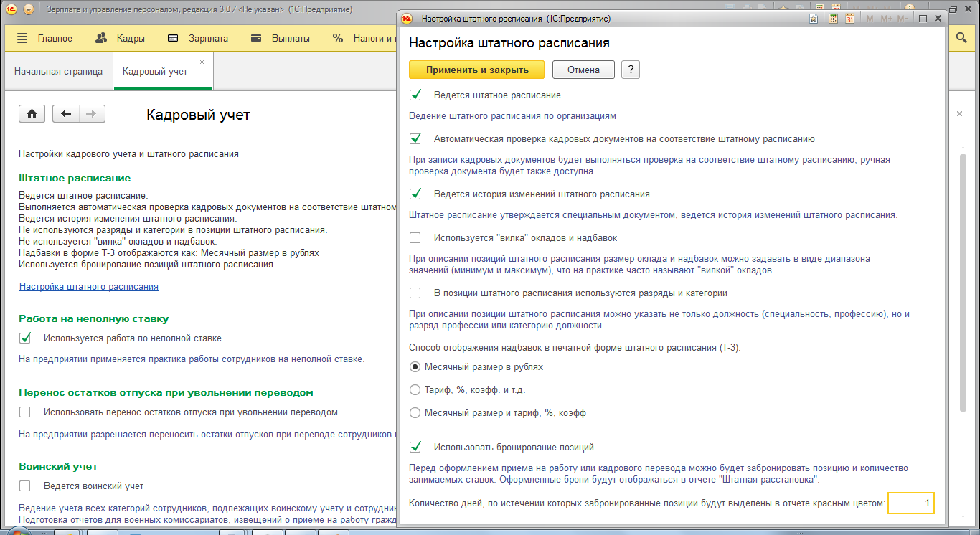Screen dimensions: 980x535
Task: Open calendar icon in dialog title bar
Action: tap(849, 19)
